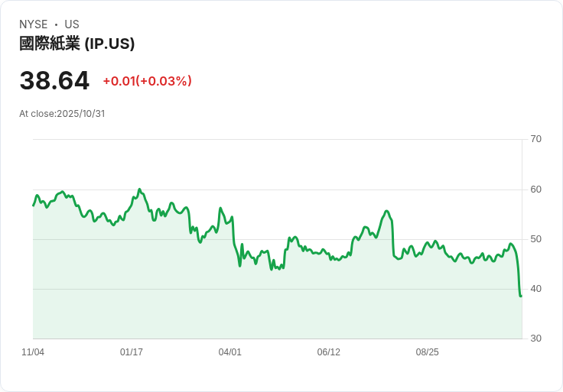Click the 60 label on the price axis
This screenshot has height=392, width=563.
[x=536, y=190]
